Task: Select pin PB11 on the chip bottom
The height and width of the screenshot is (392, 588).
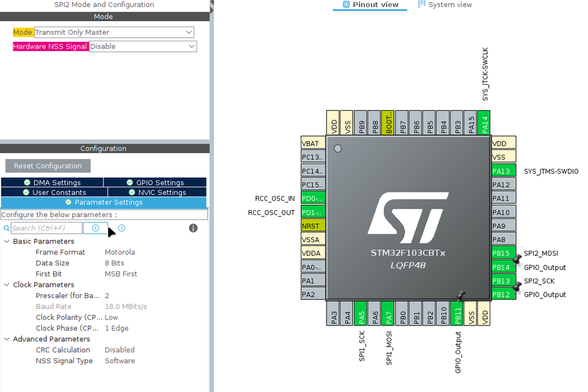Action: (x=456, y=313)
